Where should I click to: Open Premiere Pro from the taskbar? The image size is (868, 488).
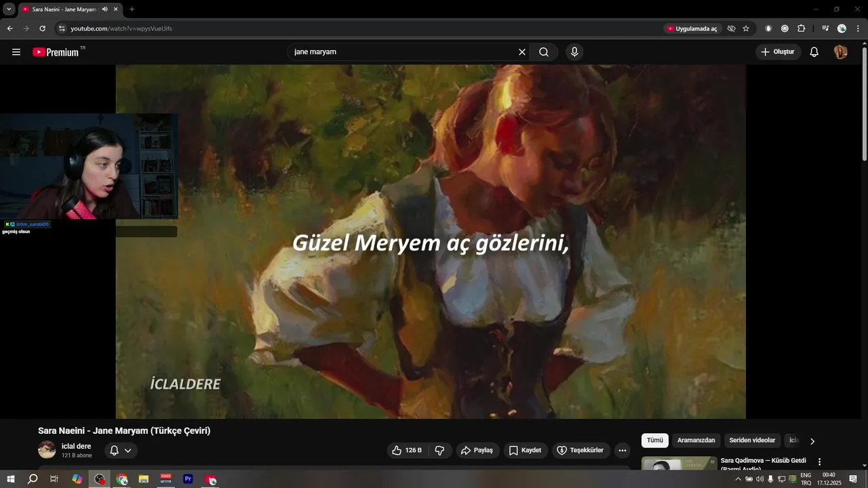pos(188,479)
